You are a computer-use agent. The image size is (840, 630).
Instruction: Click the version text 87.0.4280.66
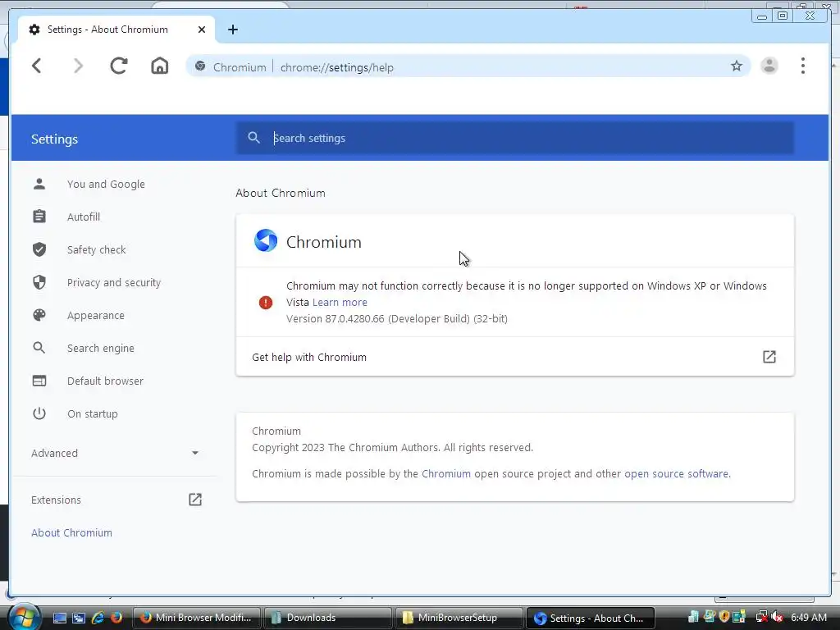click(x=396, y=319)
